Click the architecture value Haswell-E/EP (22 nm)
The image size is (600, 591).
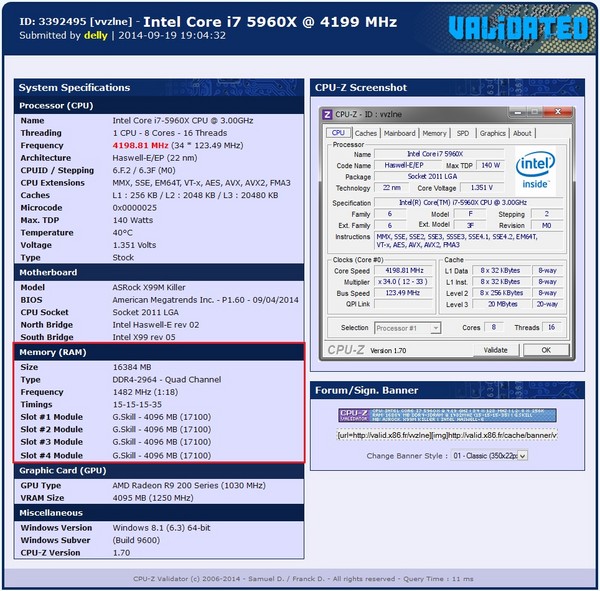tap(155, 158)
